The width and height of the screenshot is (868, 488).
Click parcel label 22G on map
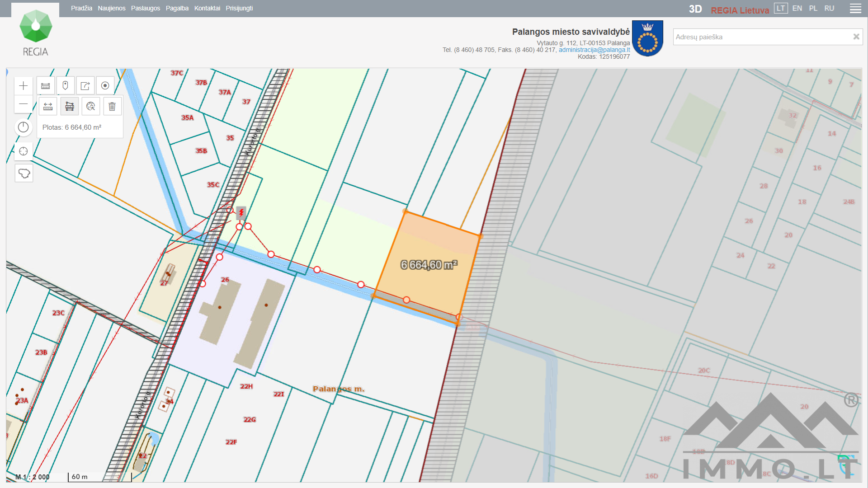(250, 420)
